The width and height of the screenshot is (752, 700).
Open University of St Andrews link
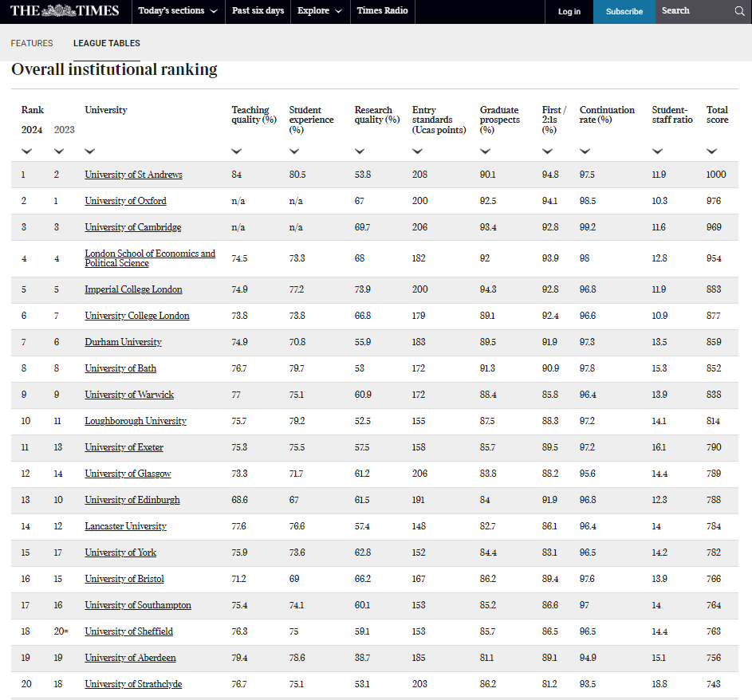[x=133, y=175]
